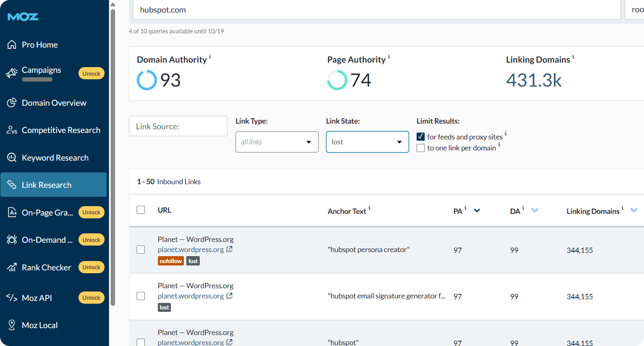Click Domain Overview pie chart icon
The width and height of the screenshot is (644, 346).
pos(12,103)
